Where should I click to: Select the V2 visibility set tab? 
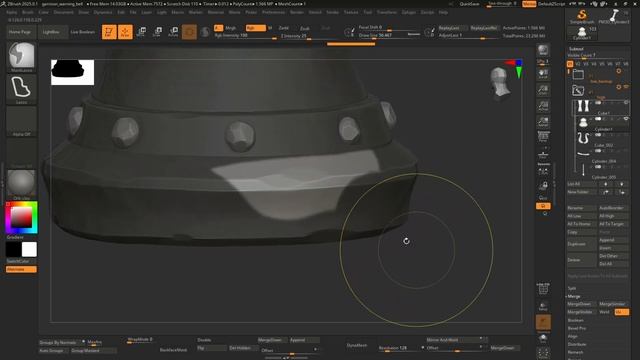(x=578, y=64)
